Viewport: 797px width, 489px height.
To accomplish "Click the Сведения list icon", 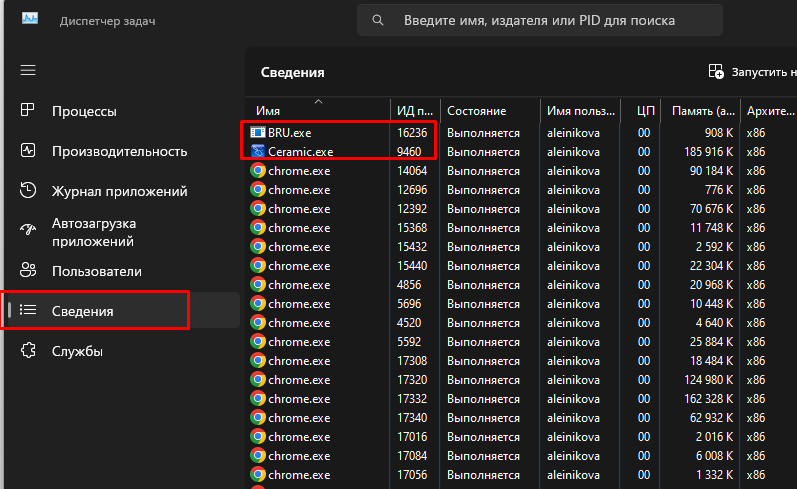I will tap(28, 310).
